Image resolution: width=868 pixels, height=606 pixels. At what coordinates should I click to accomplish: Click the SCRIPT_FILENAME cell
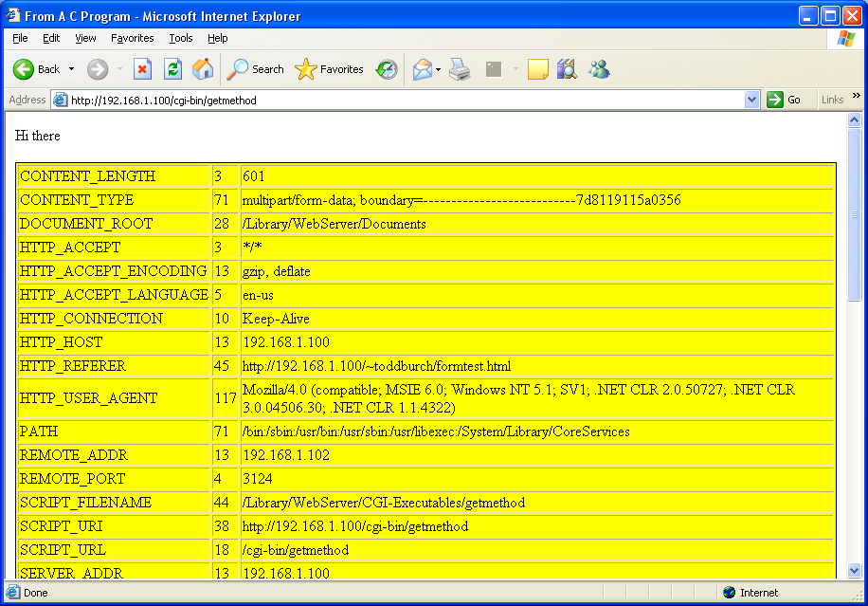tap(114, 503)
